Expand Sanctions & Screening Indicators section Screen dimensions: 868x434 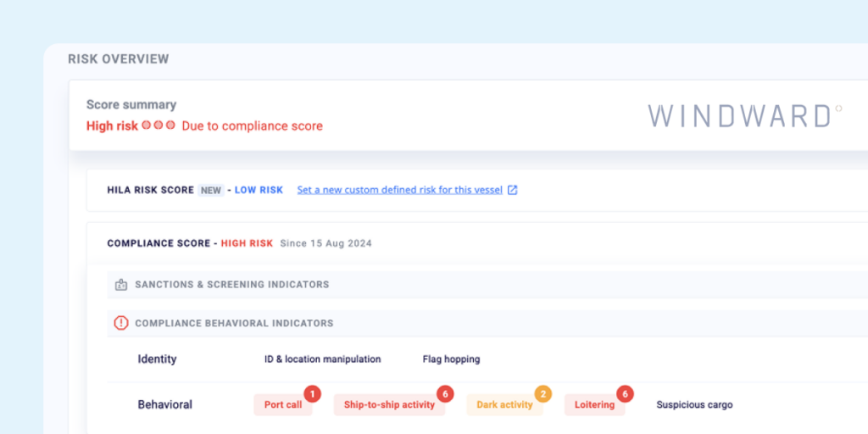tap(487, 285)
